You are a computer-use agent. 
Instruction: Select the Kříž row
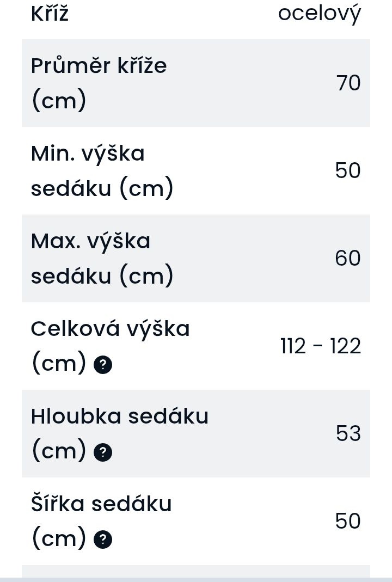[50, 13]
